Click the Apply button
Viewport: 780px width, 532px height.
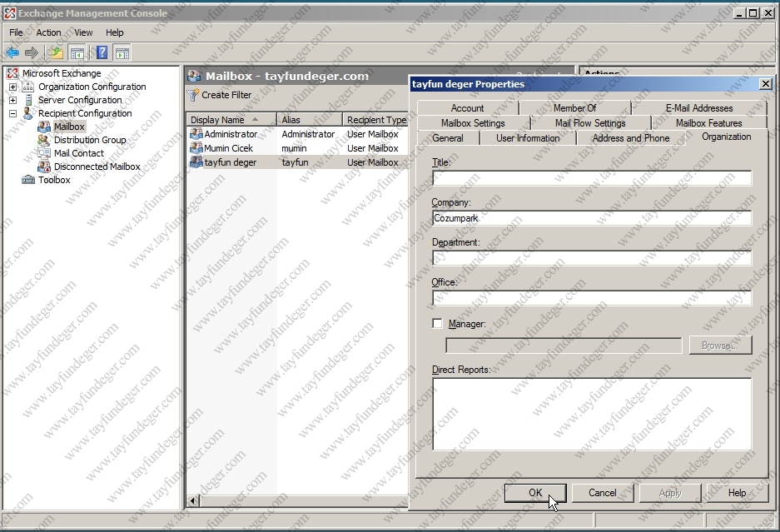coord(670,493)
